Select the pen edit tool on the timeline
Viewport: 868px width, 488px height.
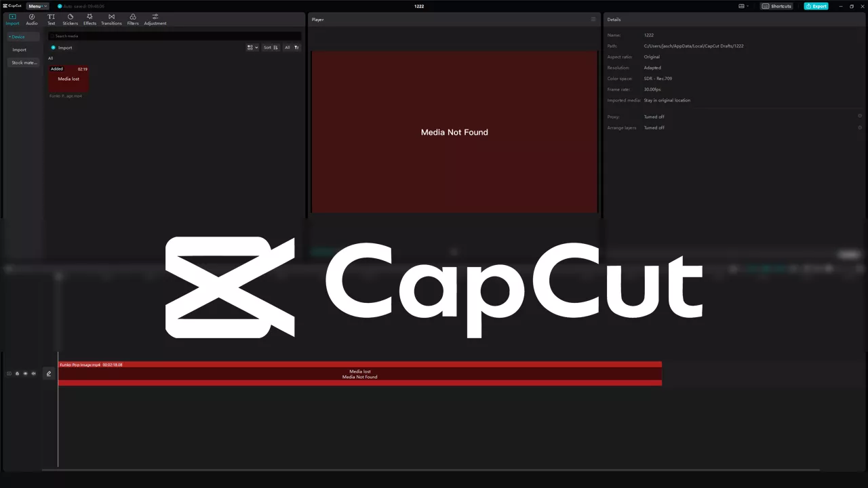[48, 373]
